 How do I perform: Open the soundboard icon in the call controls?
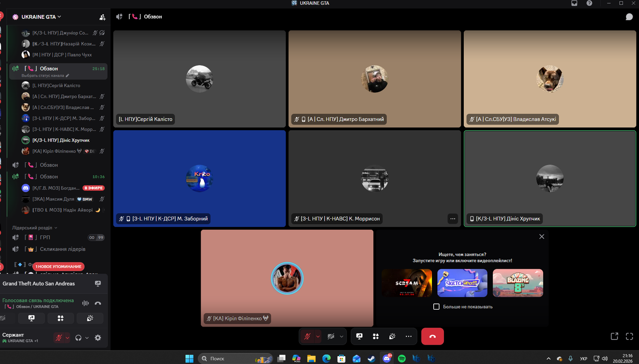(392, 337)
